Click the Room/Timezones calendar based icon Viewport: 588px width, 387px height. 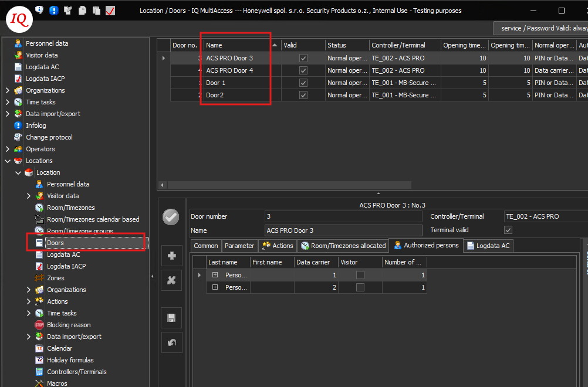(x=39, y=219)
